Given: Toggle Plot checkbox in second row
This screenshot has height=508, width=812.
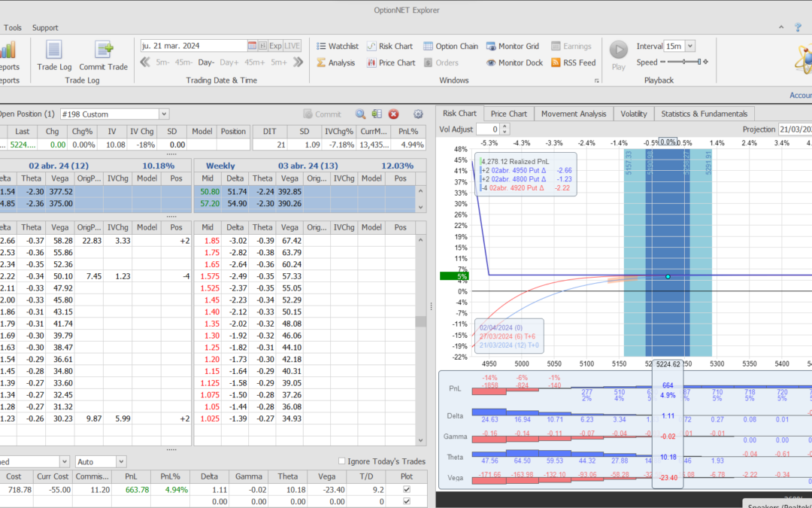Looking at the screenshot, I should (407, 501).
